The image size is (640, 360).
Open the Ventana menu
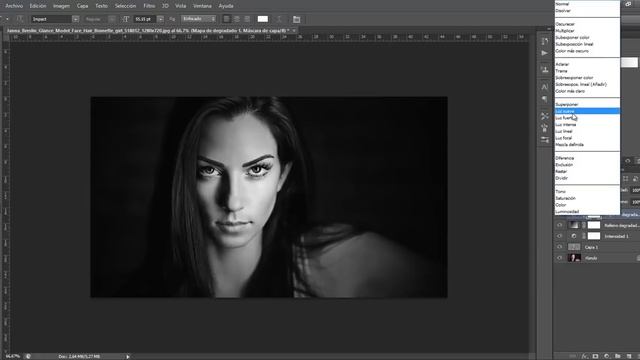(202, 6)
